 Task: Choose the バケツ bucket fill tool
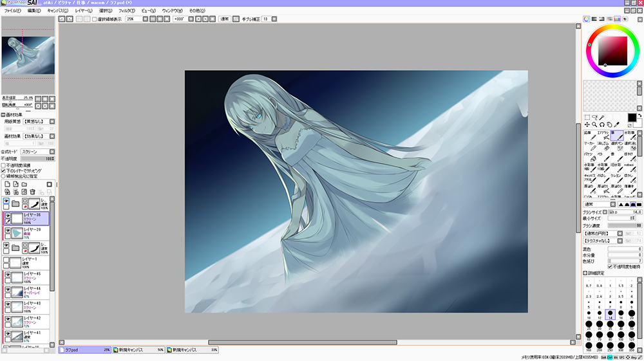[589, 157]
